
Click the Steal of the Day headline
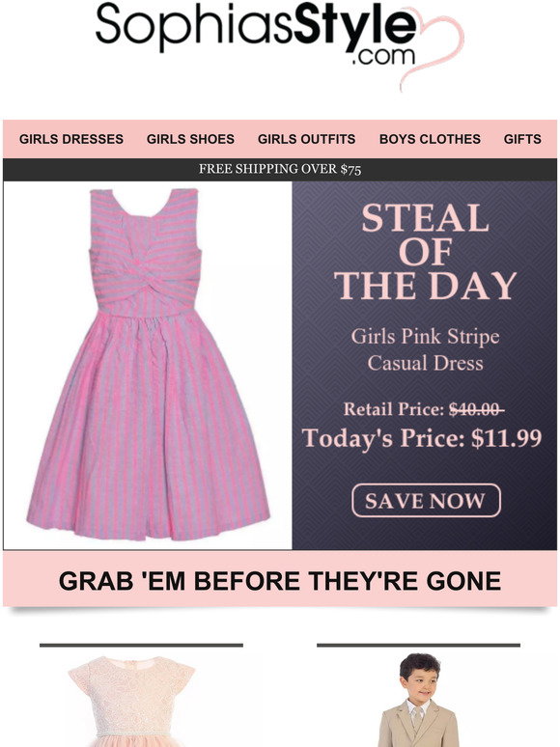coord(425,252)
